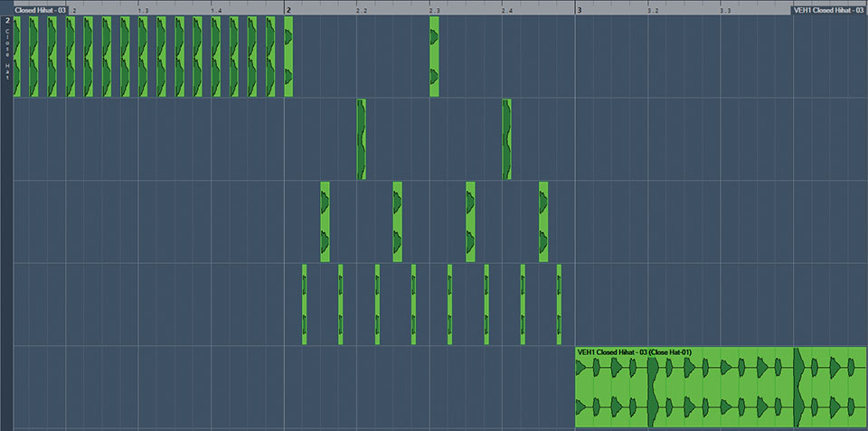Click ruler position 1.4
Screen dimensions: 868x431
[216, 11]
